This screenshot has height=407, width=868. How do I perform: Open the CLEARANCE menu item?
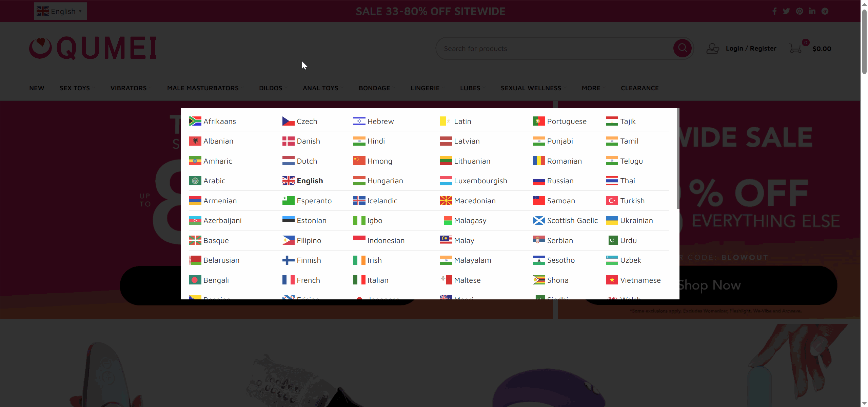pos(639,88)
